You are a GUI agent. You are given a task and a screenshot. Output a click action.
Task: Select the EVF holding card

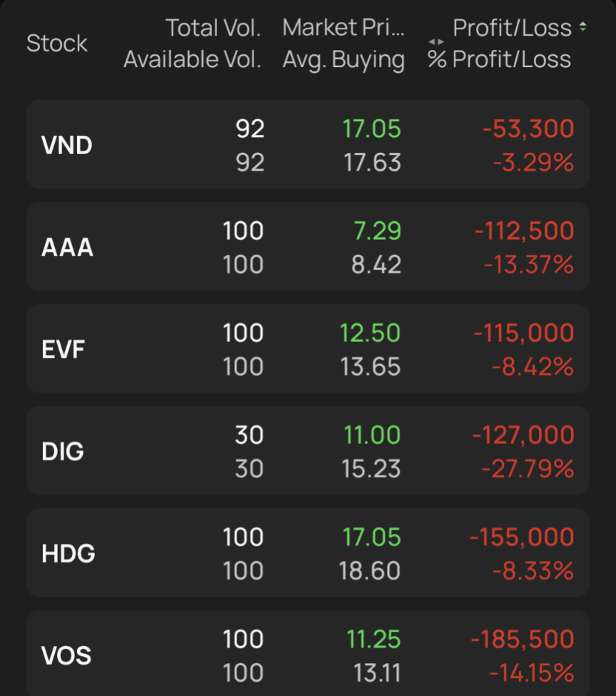308,348
